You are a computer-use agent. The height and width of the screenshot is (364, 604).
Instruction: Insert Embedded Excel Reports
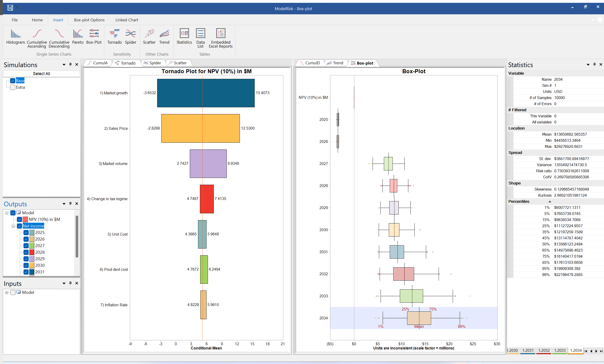220,37
